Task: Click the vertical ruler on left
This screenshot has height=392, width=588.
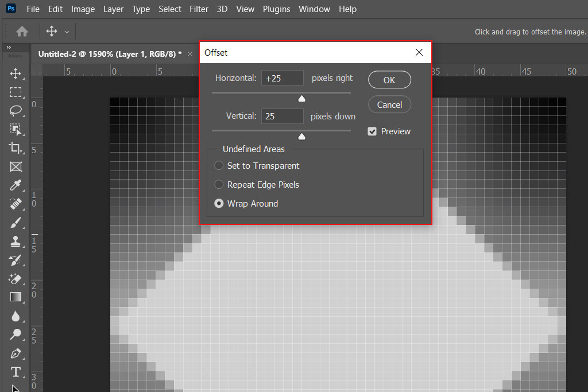Action: click(37, 234)
